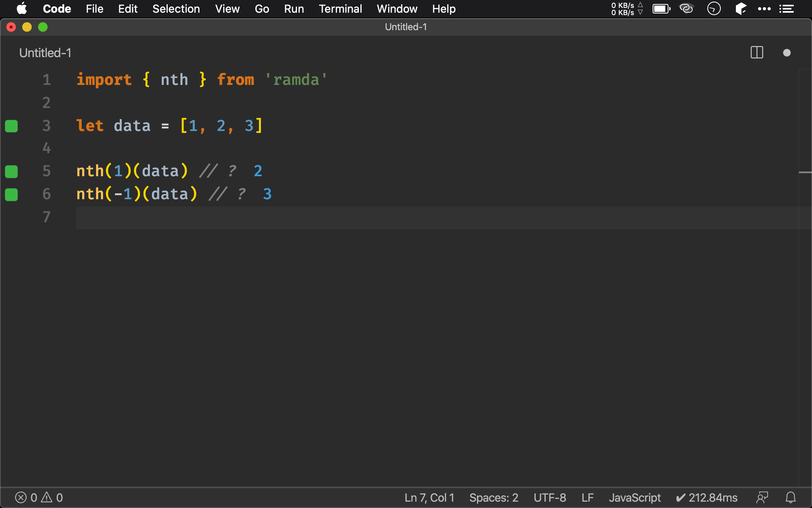Image resolution: width=812 pixels, height=508 pixels.
Task: Open the File menu
Action: 94,9
